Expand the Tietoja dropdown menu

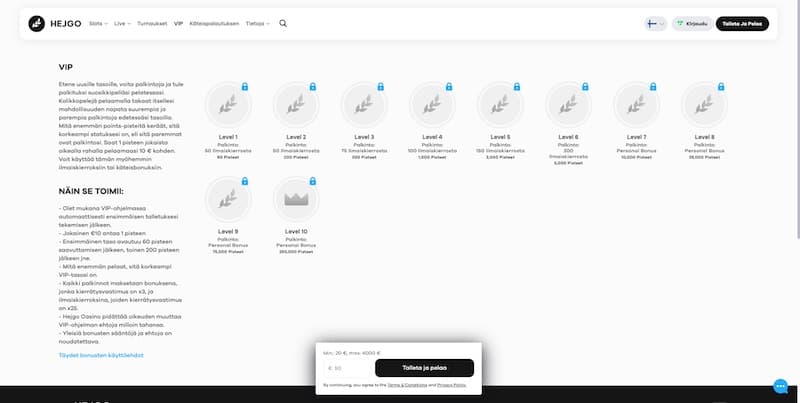point(258,23)
